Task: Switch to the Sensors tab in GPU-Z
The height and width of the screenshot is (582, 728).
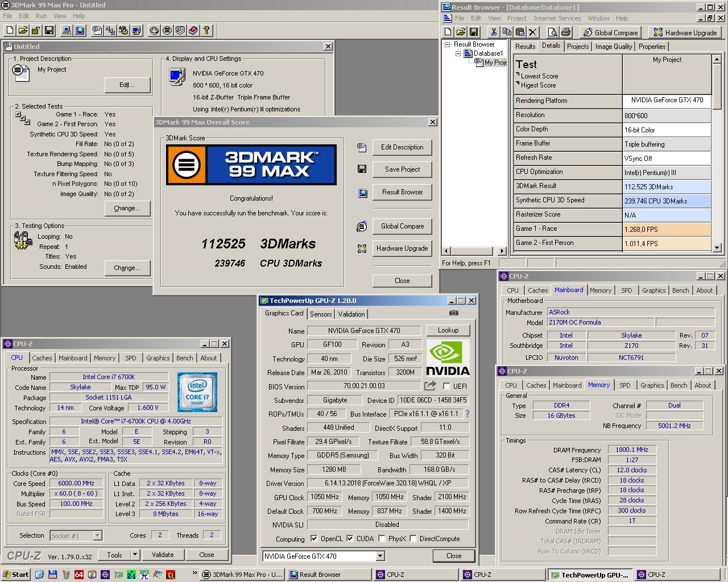Action: 321,314
